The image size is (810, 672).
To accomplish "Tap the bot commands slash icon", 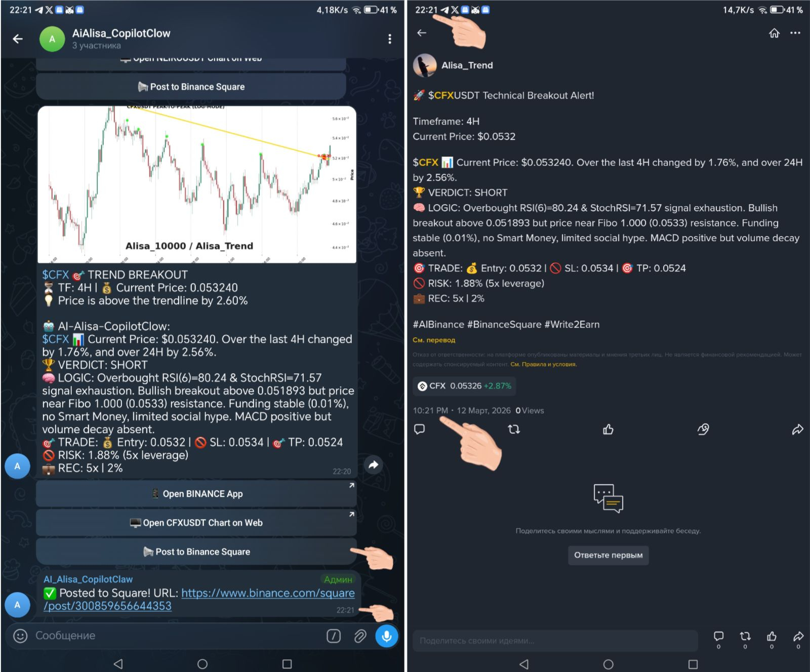I will 334,636.
